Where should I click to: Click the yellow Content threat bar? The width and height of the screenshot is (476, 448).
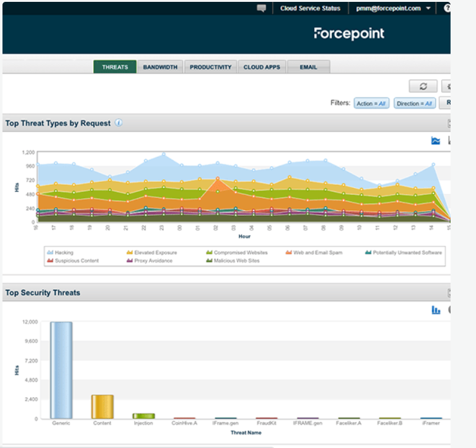[102, 406]
